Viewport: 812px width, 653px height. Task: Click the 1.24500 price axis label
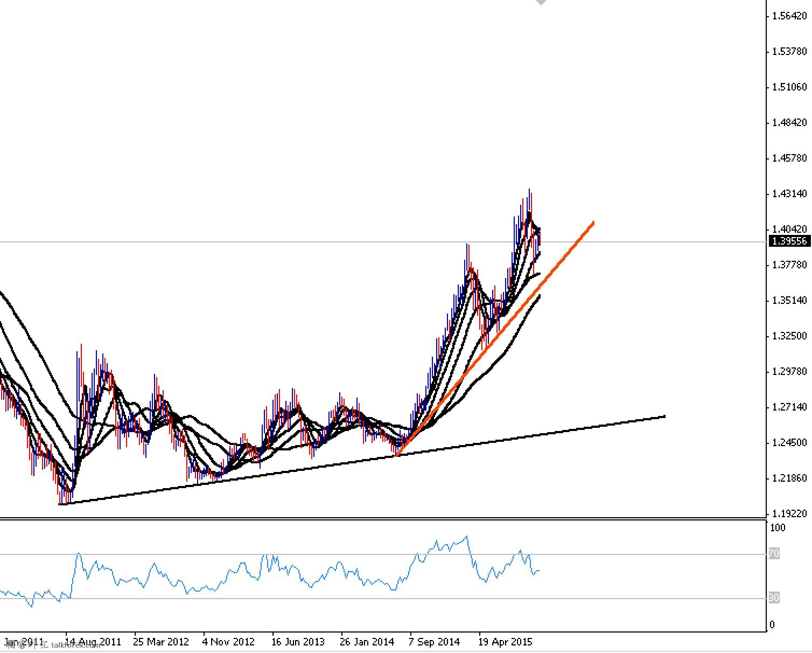789,442
